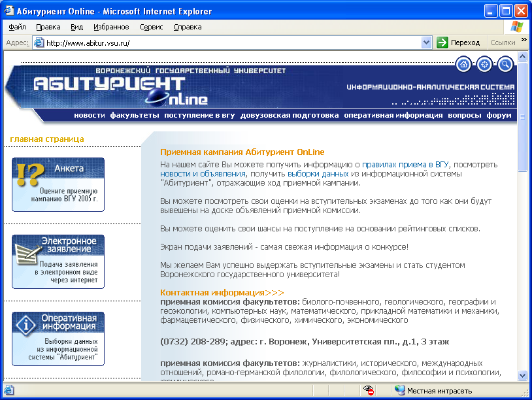This screenshot has height=400, width=532.
Task: Go to поступление в вгу section
Action: pyautogui.click(x=199, y=115)
